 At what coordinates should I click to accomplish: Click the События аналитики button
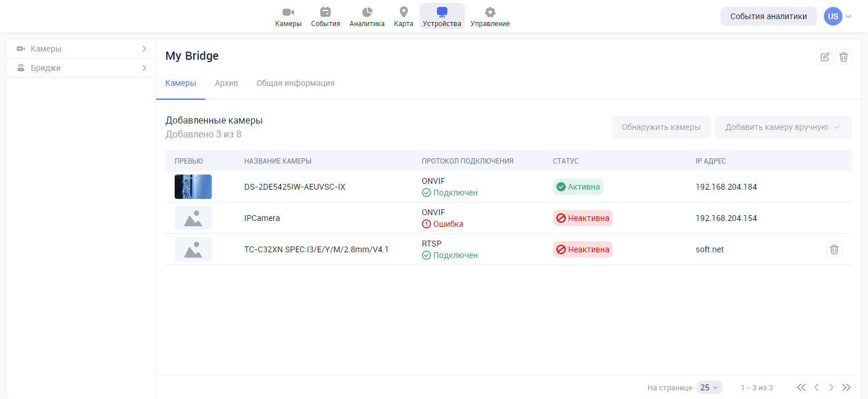pos(768,16)
